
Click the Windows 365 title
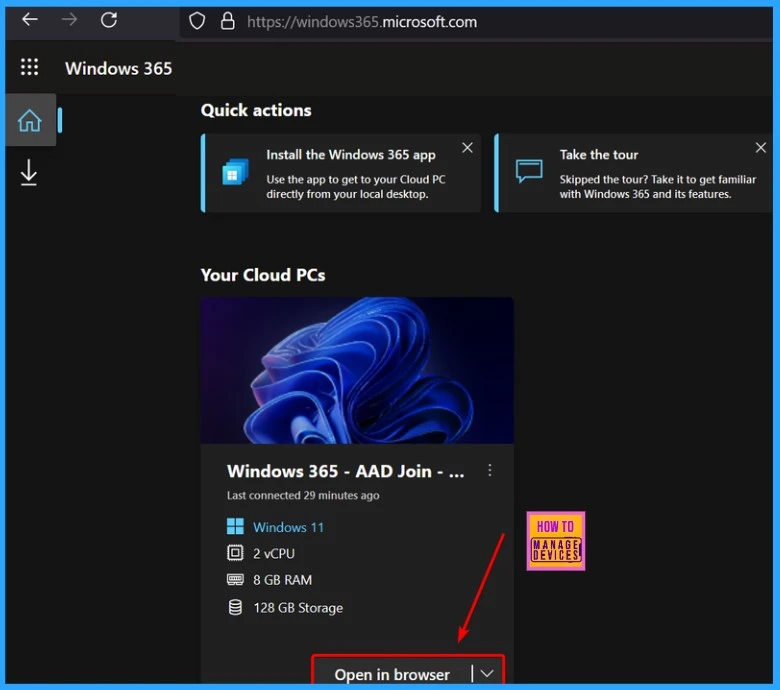click(118, 68)
